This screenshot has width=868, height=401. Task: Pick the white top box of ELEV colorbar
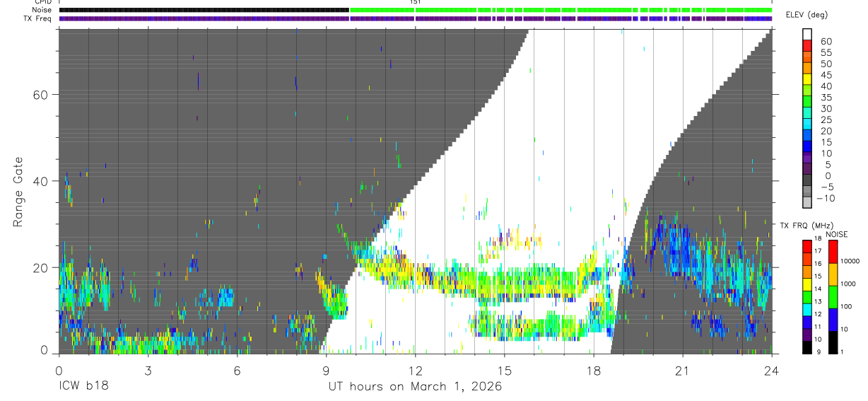[x=807, y=35]
